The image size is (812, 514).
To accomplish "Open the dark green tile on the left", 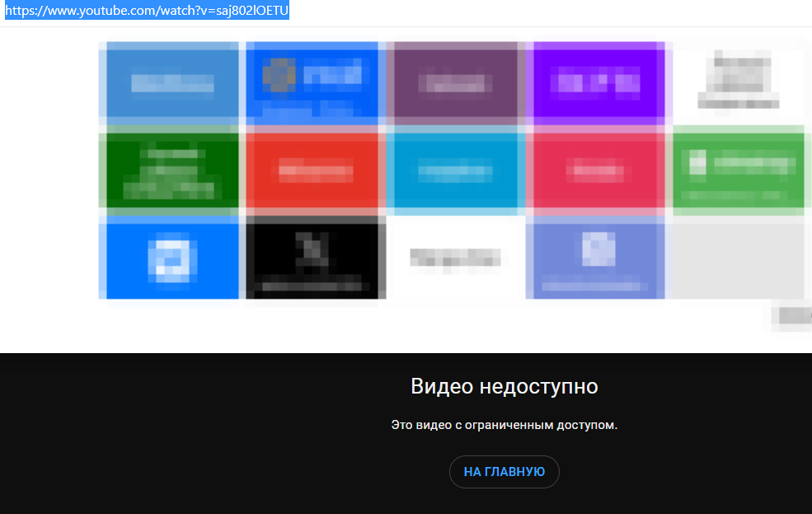I will point(171,171).
